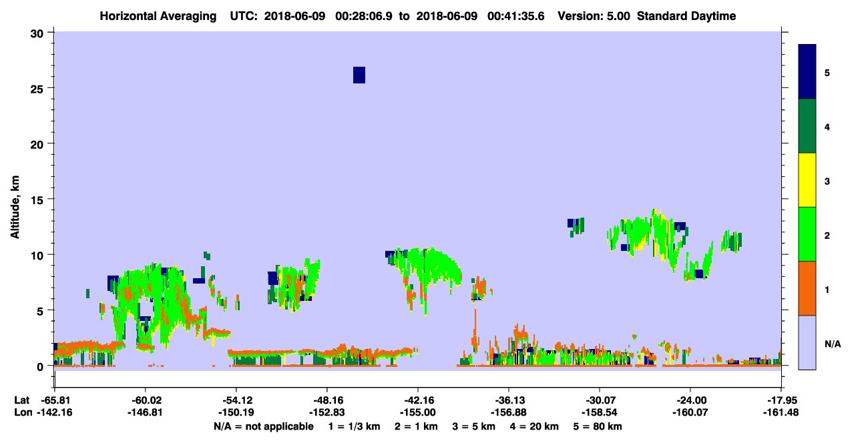
Task: Click latitude value -54.12
Action: 236,400
